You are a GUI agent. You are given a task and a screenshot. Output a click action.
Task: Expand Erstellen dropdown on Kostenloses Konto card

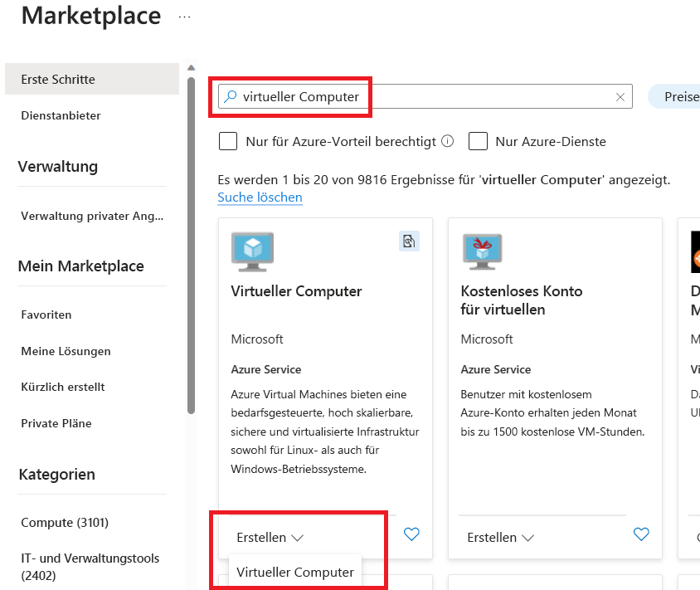tap(500, 537)
